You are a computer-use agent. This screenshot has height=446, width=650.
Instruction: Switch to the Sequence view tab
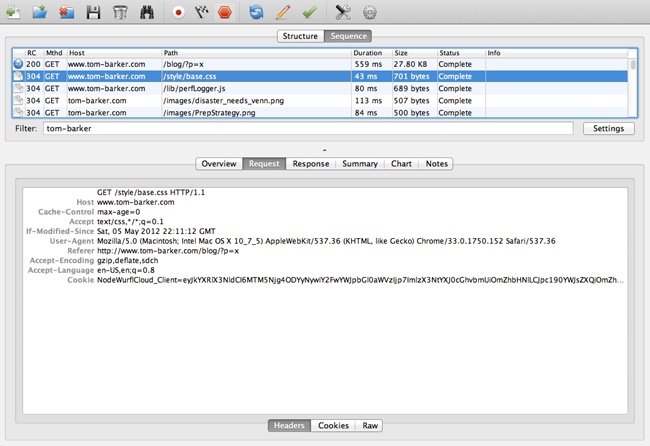348,36
